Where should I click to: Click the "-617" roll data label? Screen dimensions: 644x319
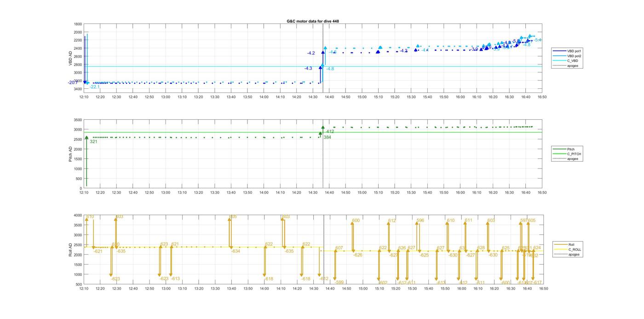(x=538, y=283)
